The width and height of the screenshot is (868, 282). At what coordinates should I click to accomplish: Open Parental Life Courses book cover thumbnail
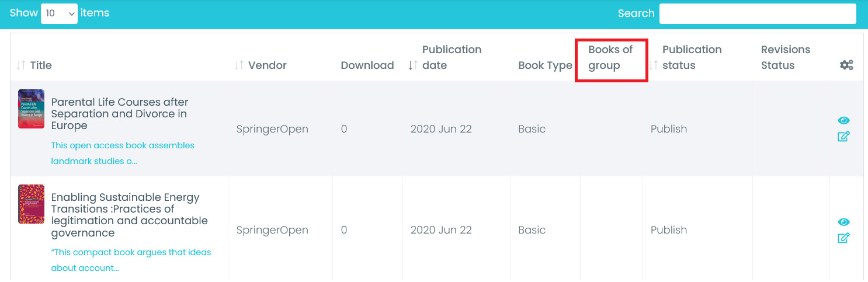point(31,109)
